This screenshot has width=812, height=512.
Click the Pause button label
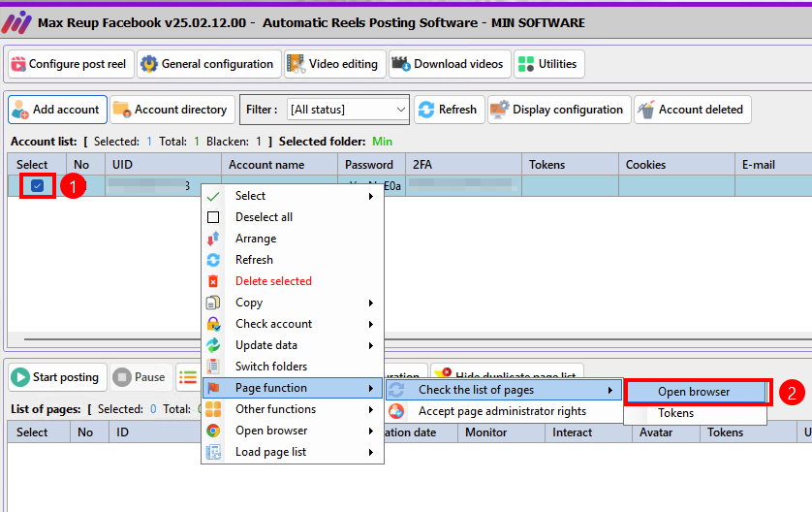coord(149,377)
